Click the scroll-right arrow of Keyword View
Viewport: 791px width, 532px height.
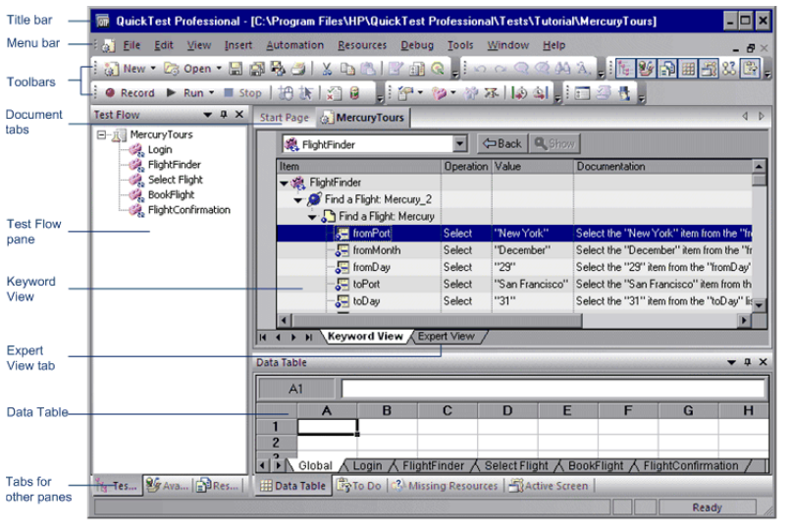[744, 321]
